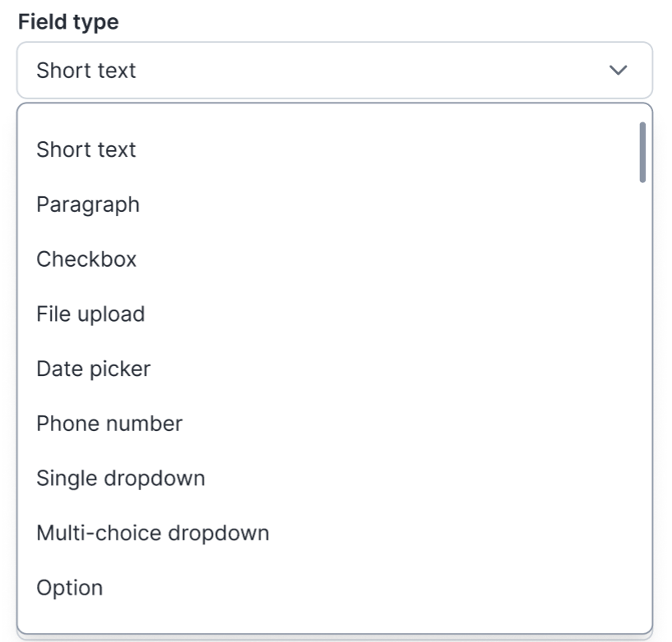
Task: Select the Checkbox field type
Action: 86,259
